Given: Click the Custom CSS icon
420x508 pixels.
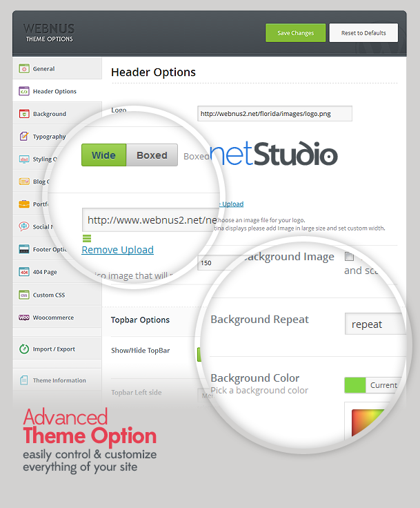Looking at the screenshot, I should (x=24, y=295).
